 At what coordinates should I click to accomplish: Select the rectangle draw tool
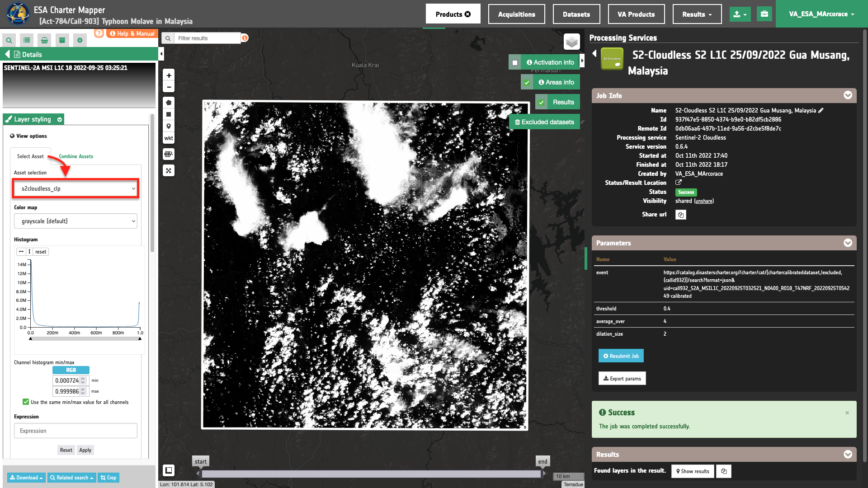click(x=169, y=114)
